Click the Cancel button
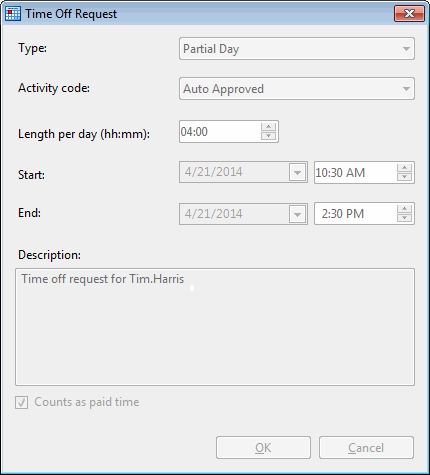Image resolution: width=430 pixels, height=475 pixels. click(x=366, y=448)
